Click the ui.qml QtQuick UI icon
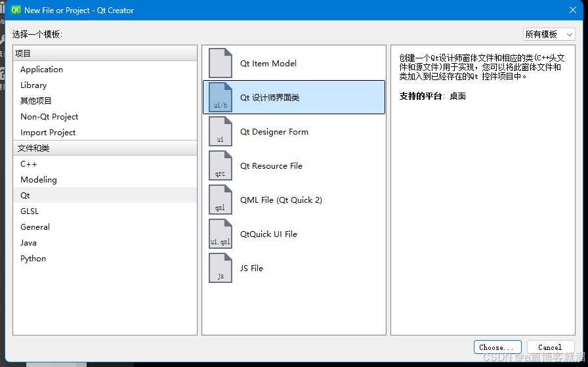The image size is (588, 367). point(220,234)
